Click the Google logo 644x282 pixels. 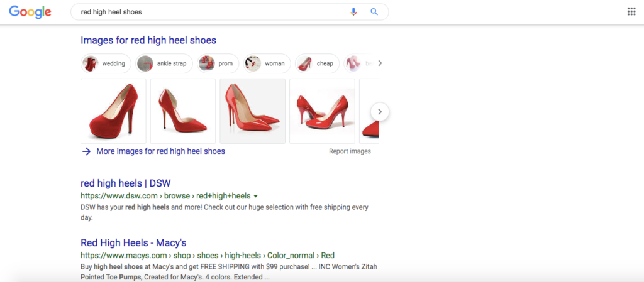tap(30, 12)
